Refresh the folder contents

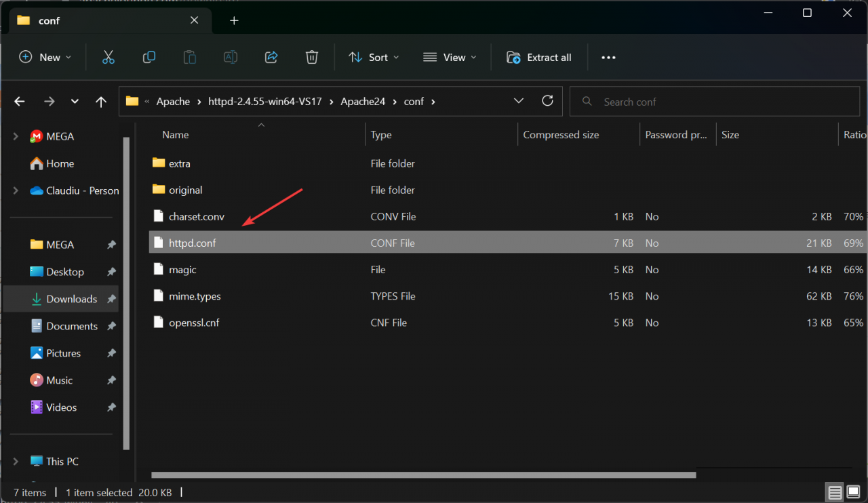[547, 100]
